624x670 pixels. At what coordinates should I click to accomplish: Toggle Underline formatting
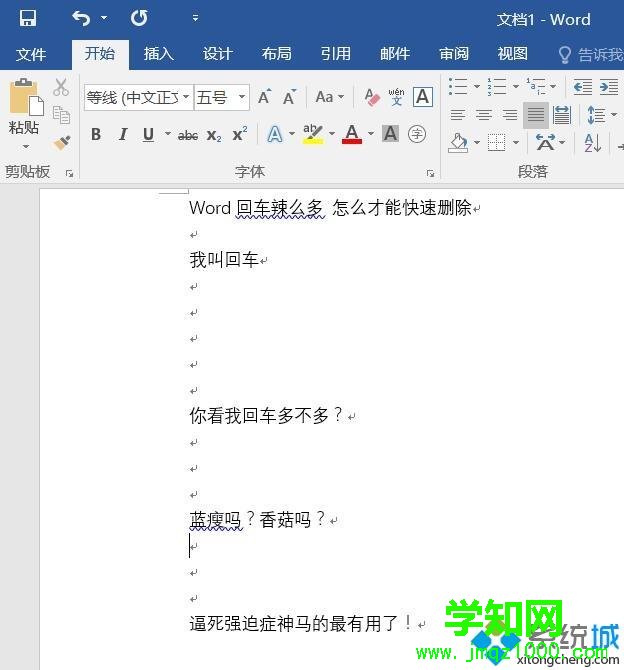click(x=148, y=135)
